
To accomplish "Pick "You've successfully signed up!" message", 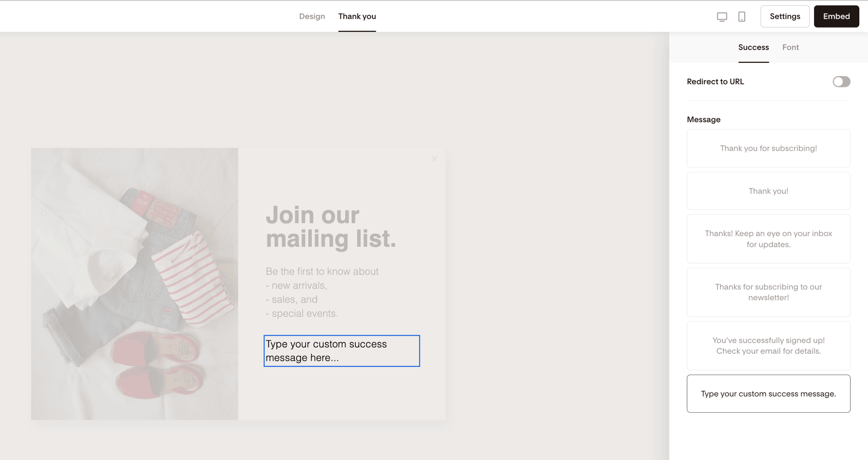I will pos(769,346).
